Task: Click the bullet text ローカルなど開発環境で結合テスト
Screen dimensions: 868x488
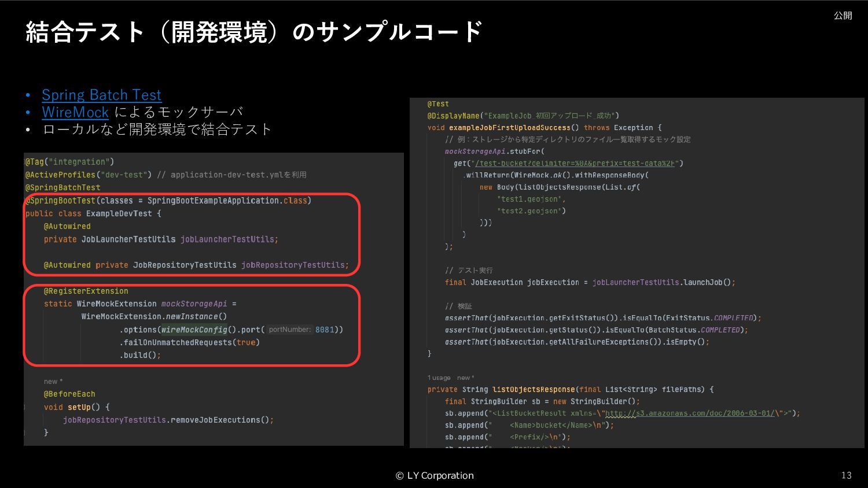Action: (157, 129)
